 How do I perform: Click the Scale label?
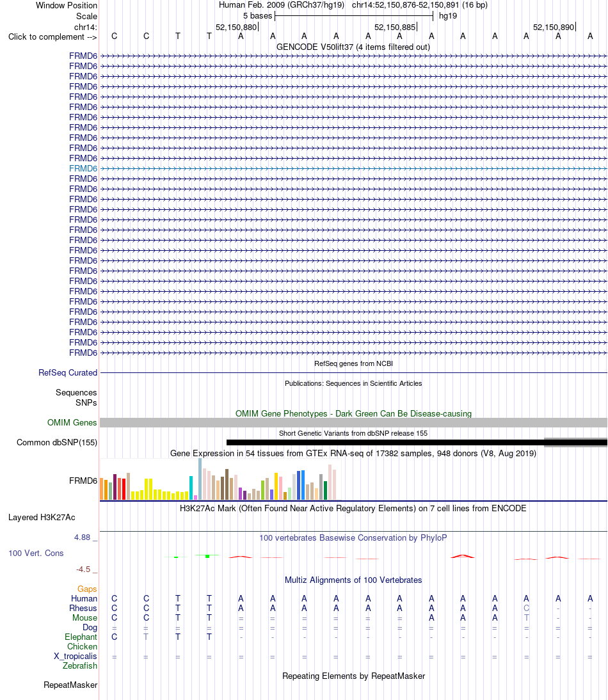pos(86,16)
